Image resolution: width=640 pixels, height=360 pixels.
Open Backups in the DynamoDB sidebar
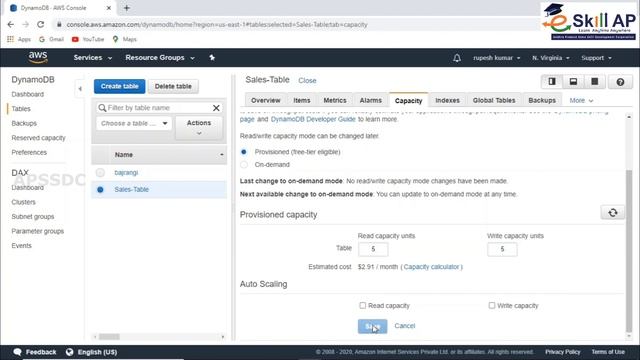coord(24,123)
